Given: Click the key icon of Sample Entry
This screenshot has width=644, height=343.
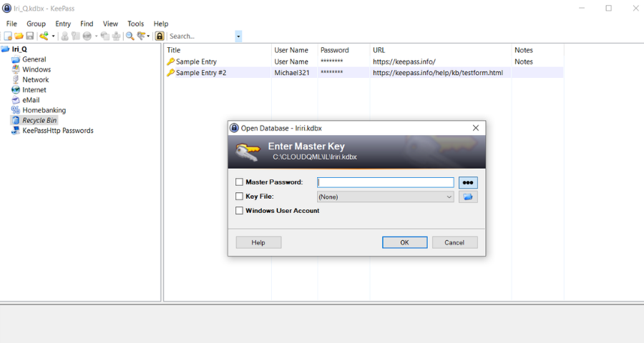Looking at the screenshot, I should (170, 61).
